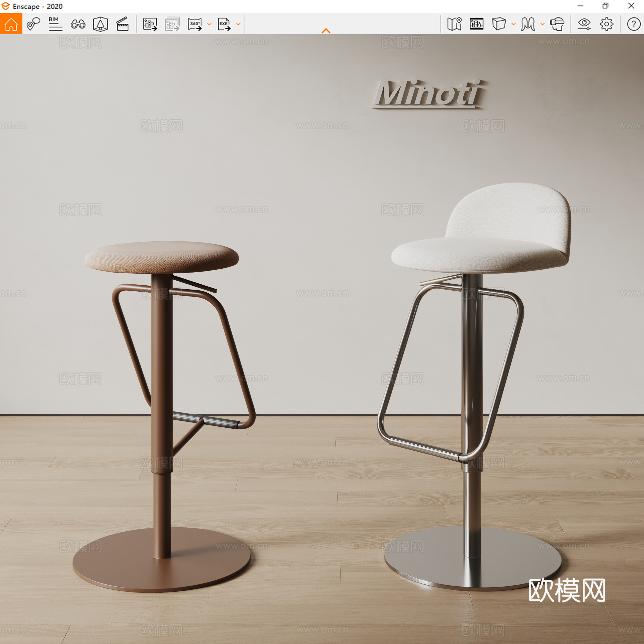644x644 pixels.
Task: Export standalone EXE file
Action: [x=224, y=23]
